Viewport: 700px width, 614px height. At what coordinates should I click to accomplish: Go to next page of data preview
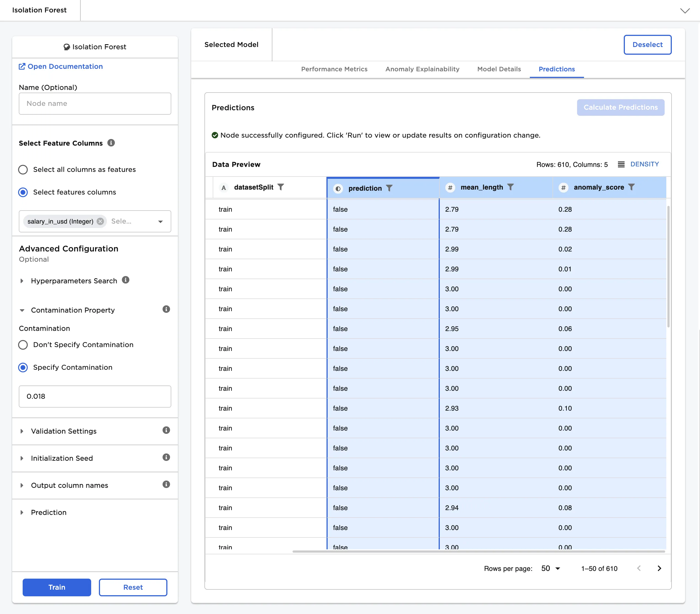pos(659,568)
